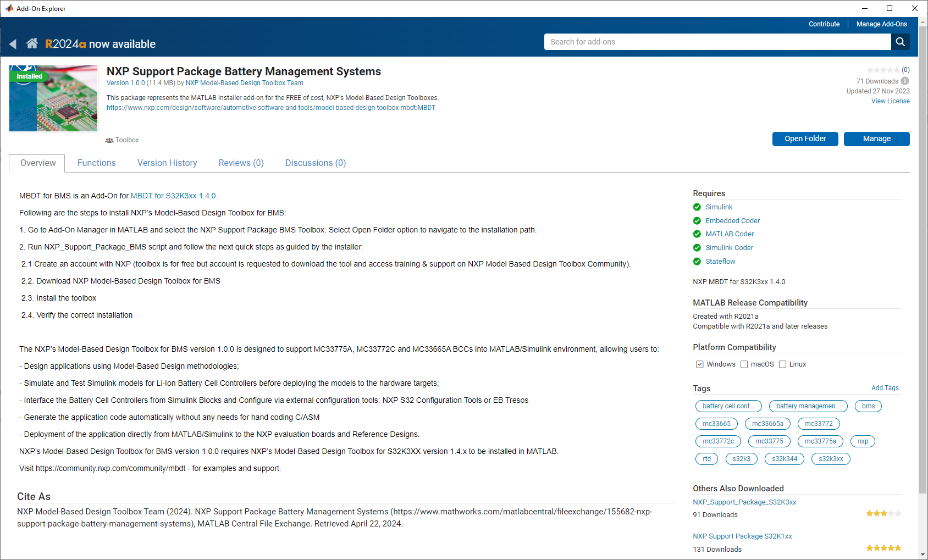Viewport: 928px width, 560px height.
Task: Click the search magnifier icon
Action: (x=900, y=41)
